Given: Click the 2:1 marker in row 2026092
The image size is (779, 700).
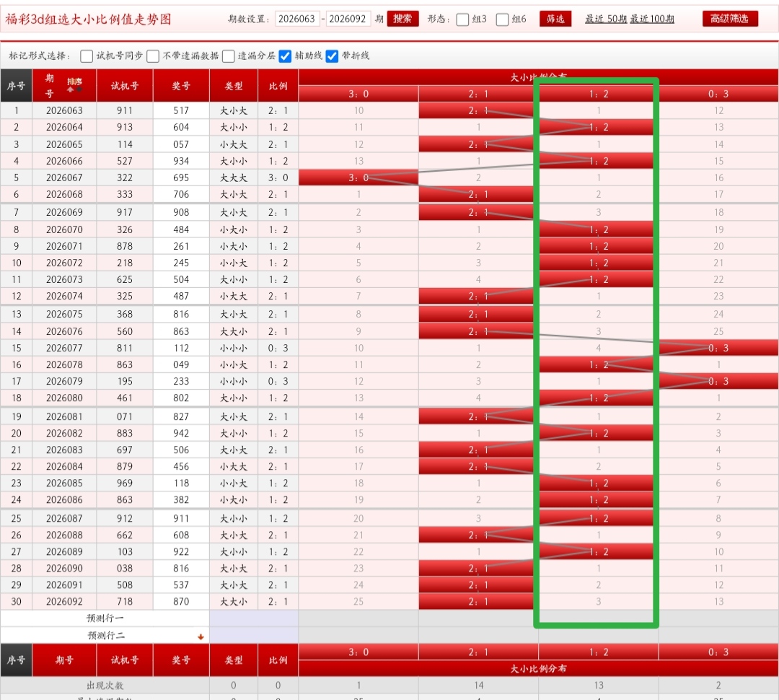Looking at the screenshot, I should coord(477,602).
